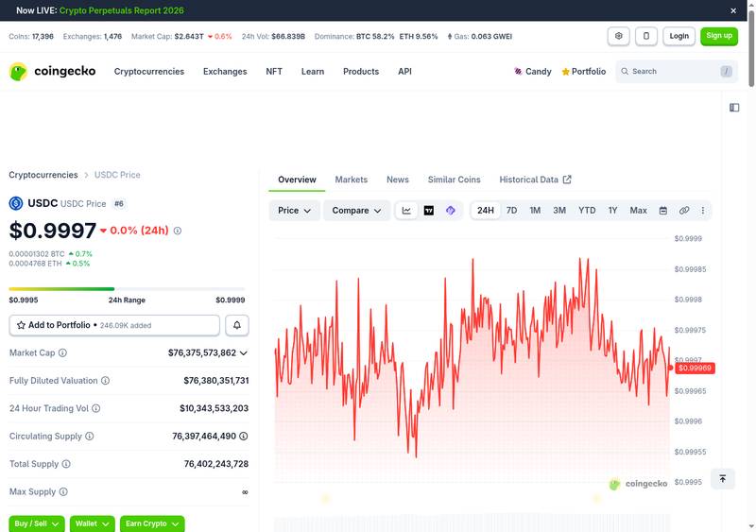Close the Crypto Perpetuals Report banner

pyautogui.click(x=733, y=10)
